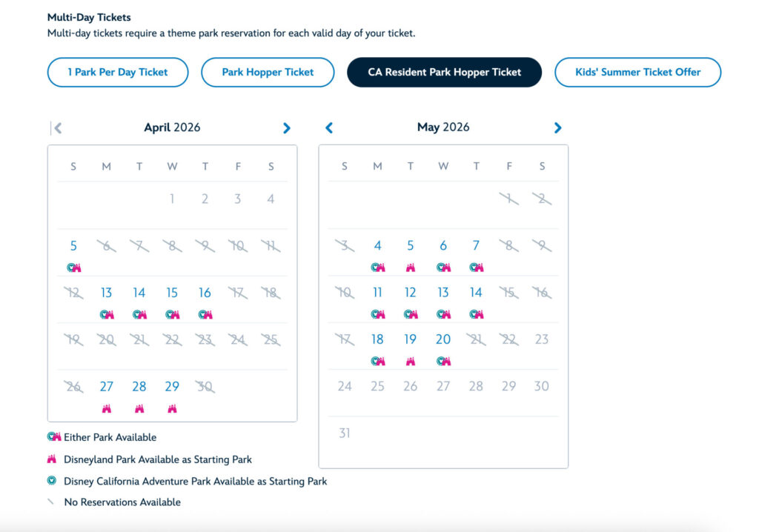Select May 20 on the calendar

pos(443,339)
